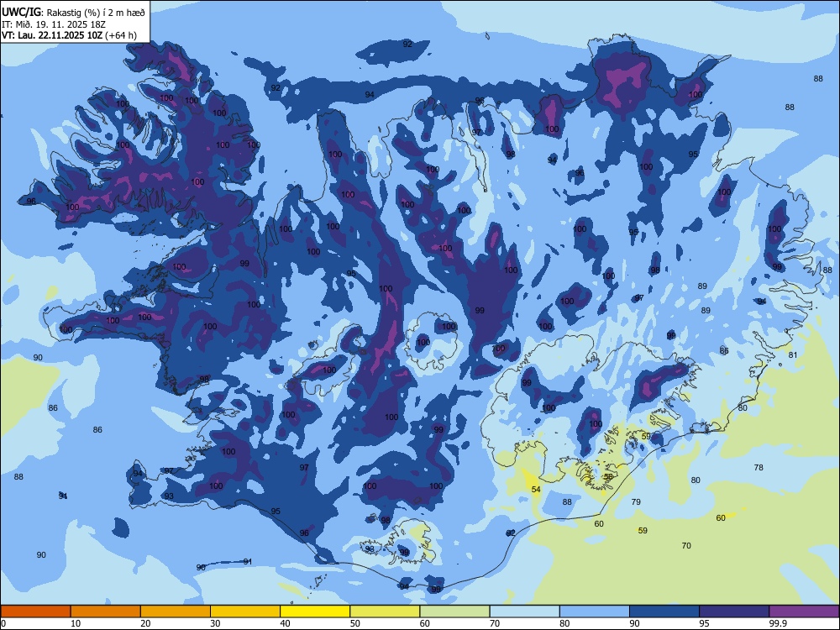Choose the pale blue 70–80 legend swatch
The width and height of the screenshot is (840, 630).
point(524,612)
